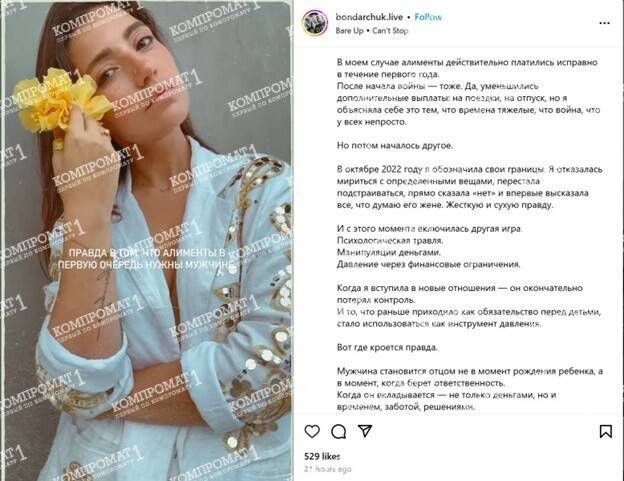View the 529 likes list

(x=322, y=456)
